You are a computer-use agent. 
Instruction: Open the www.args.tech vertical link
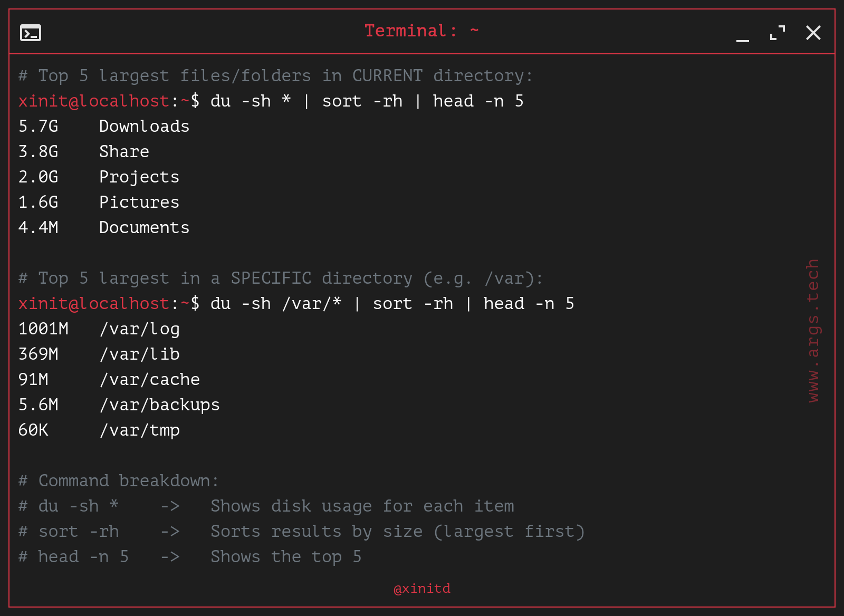(813, 331)
